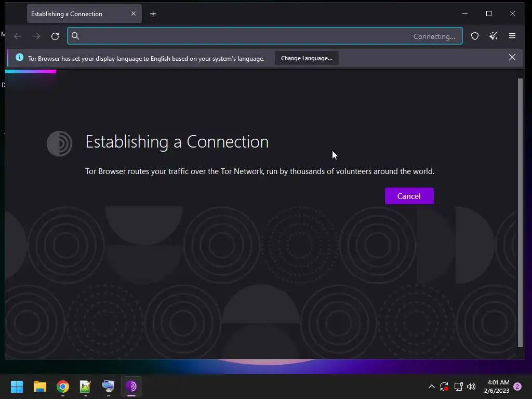Go back using the back arrow

coord(18,36)
